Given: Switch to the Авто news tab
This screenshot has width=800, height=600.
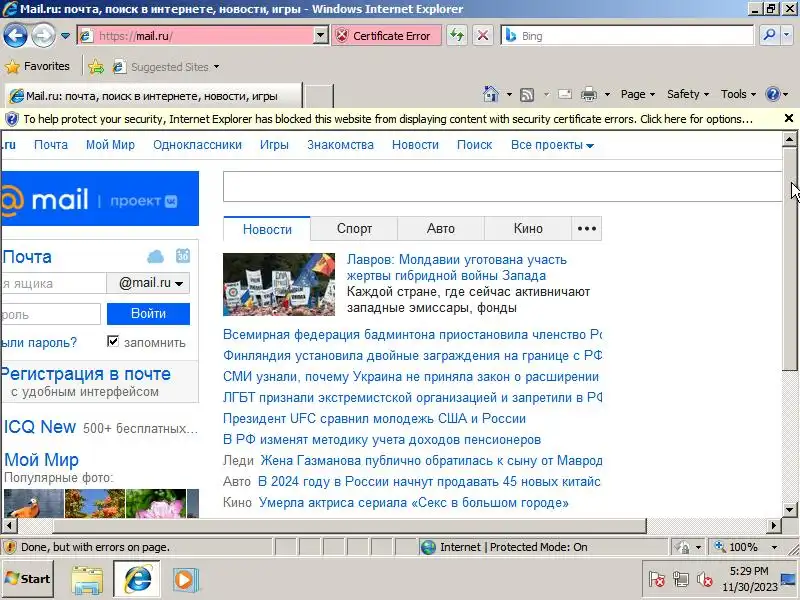Looking at the screenshot, I should tap(441, 229).
